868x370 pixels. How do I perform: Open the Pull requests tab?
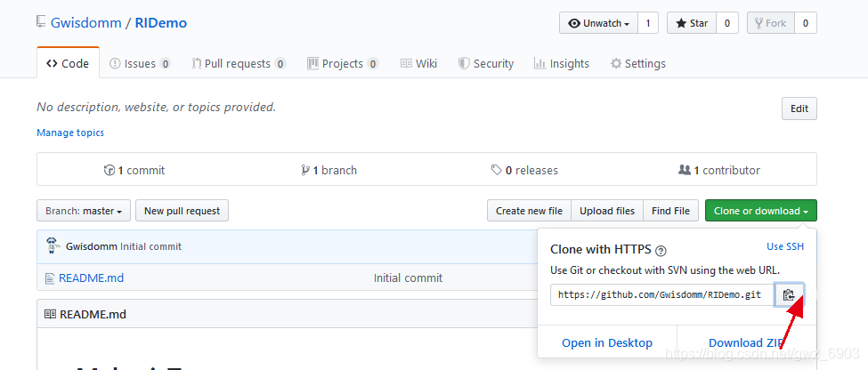(x=239, y=64)
